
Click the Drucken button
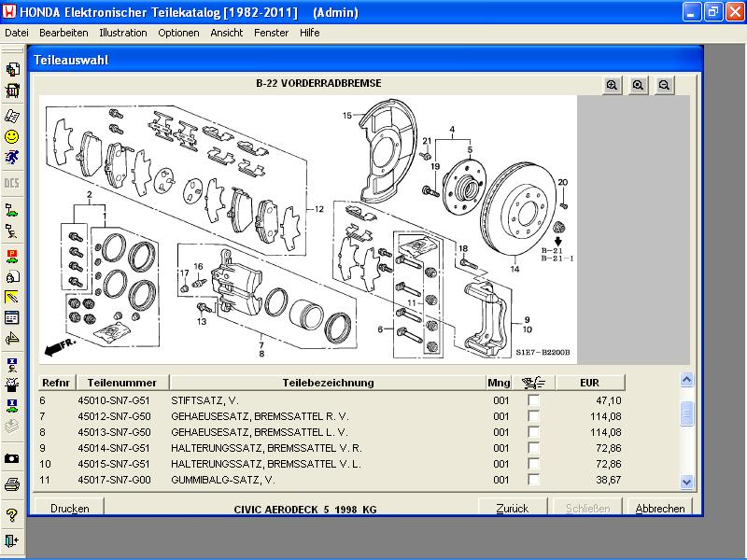pos(70,509)
